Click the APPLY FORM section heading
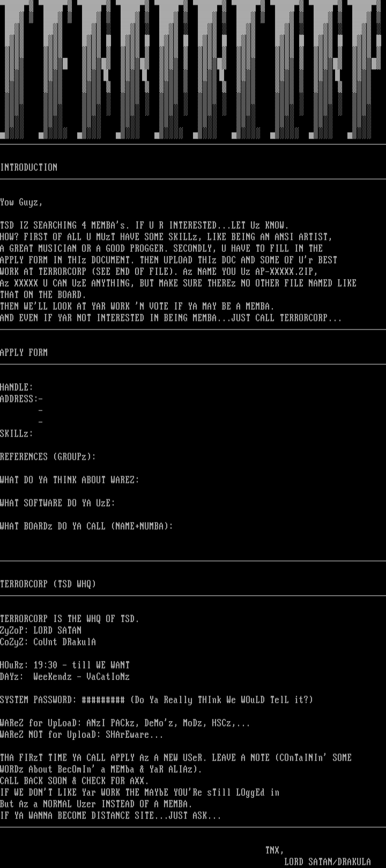The image size is (386, 868). [x=24, y=353]
